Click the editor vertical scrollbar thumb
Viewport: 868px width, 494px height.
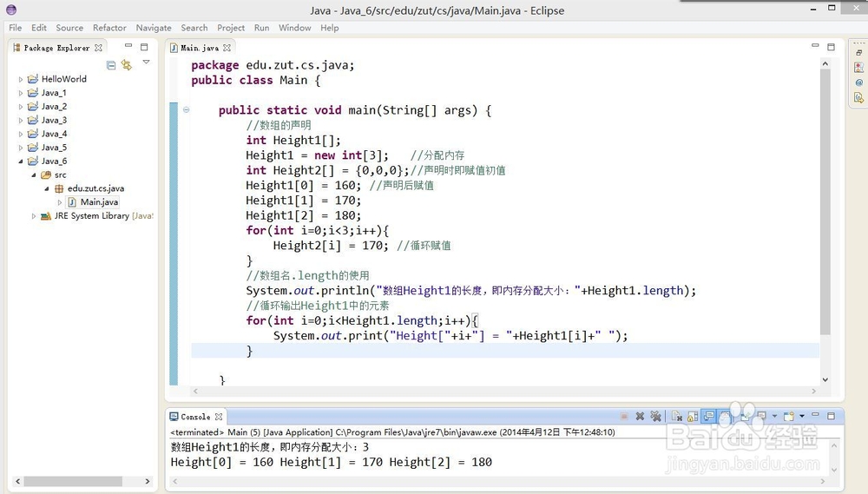click(x=825, y=201)
